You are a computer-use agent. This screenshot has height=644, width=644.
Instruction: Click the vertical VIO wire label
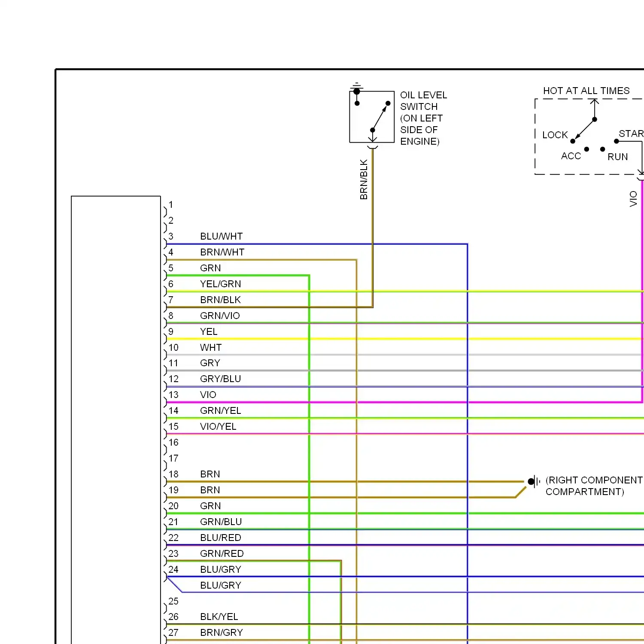(633, 199)
